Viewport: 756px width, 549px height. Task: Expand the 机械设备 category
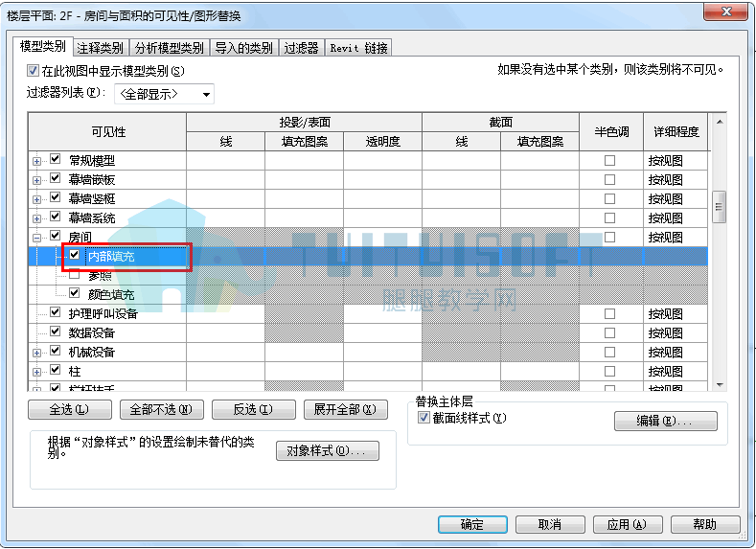[36, 353]
